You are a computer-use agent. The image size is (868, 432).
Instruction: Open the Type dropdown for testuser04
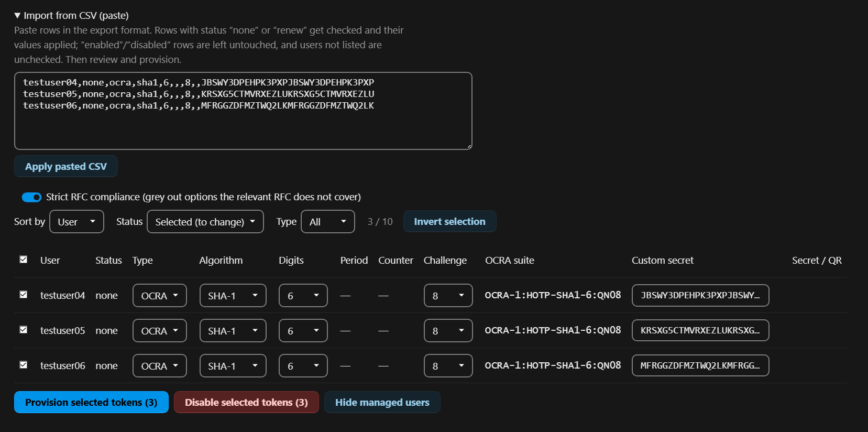tap(160, 296)
